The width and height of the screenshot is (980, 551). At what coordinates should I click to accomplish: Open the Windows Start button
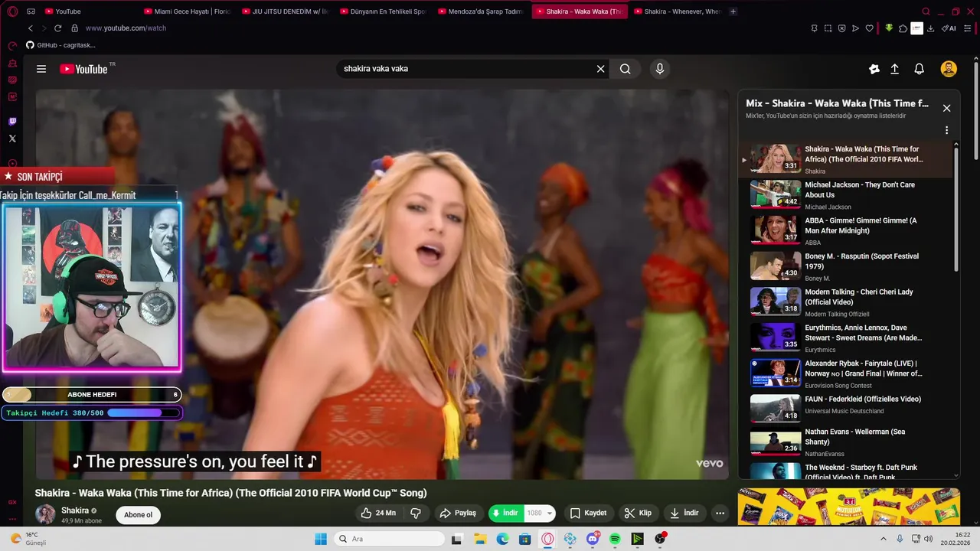point(321,539)
